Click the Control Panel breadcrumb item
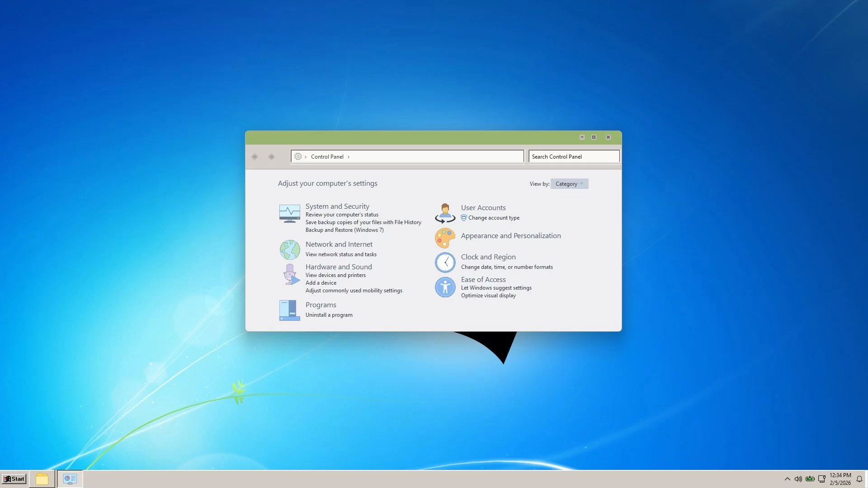Screen dimensions: 868x488 tap(327, 157)
